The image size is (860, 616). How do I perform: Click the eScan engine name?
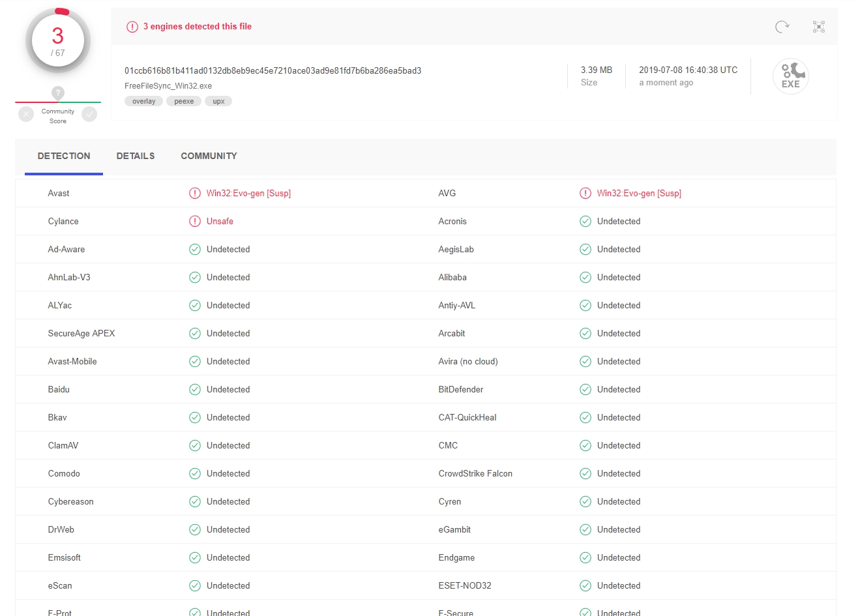(x=60, y=585)
